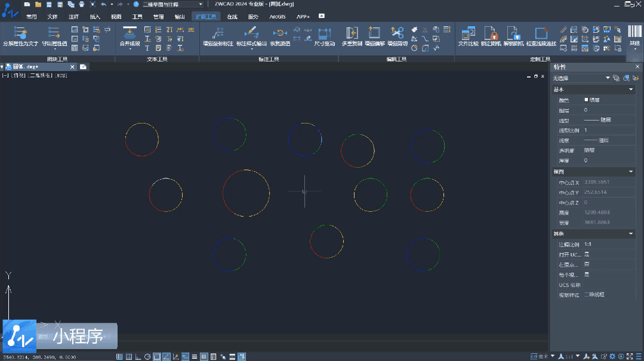Viewport: 644px width, 361px height.
Task: Click the 多重复制 multi-copy tool
Action: click(352, 36)
